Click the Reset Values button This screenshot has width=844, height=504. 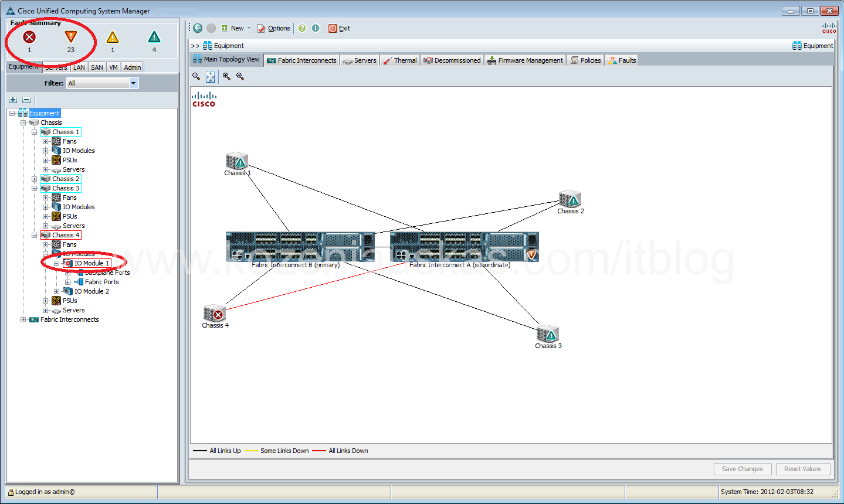802,469
